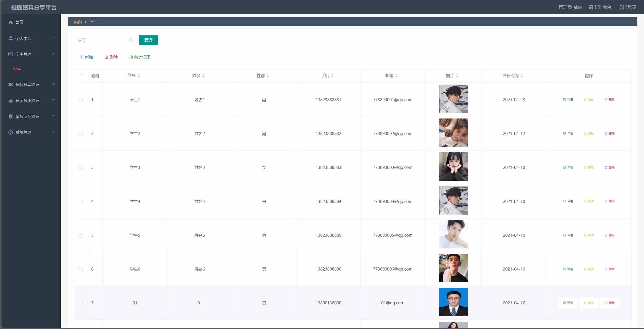Click 修改 for row 学生3

pyautogui.click(x=589, y=167)
